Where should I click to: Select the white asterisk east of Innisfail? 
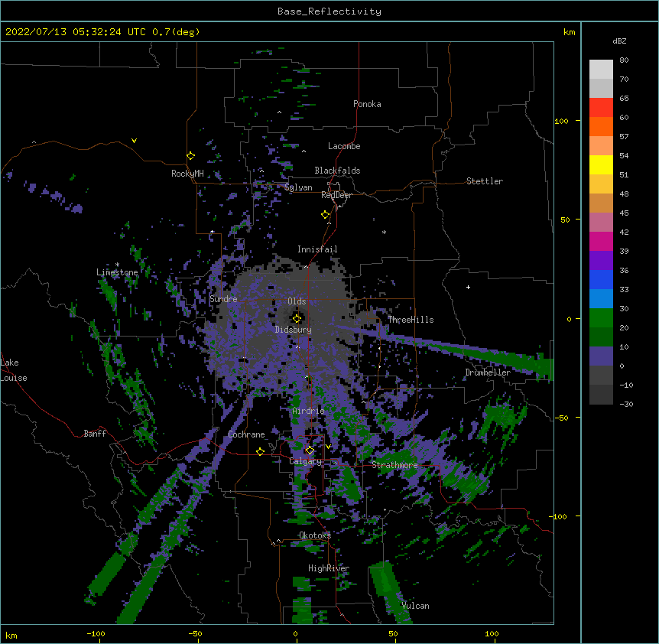tap(384, 232)
